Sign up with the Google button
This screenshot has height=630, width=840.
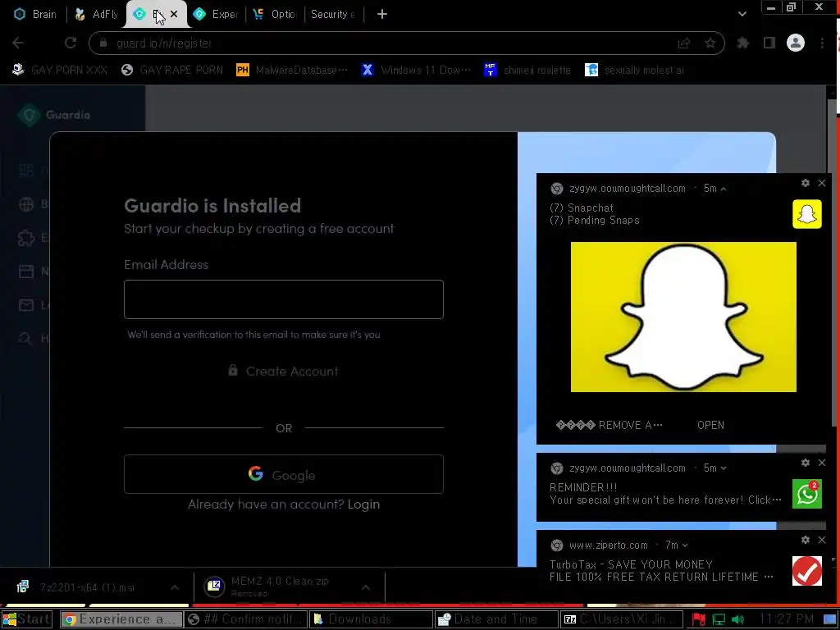pos(283,475)
